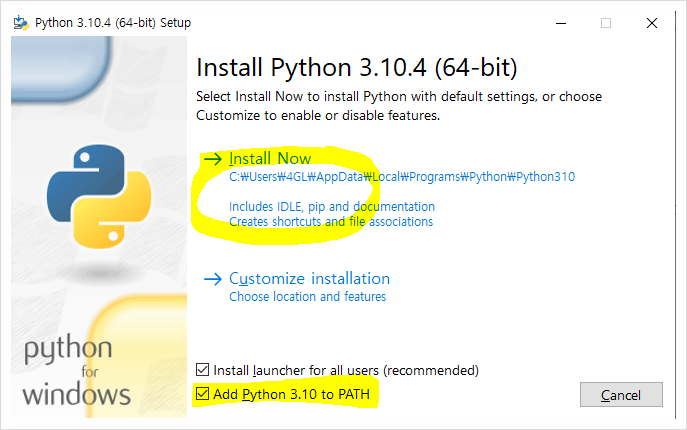
Task: Click the Python installer icon in title bar
Action: click(21, 22)
